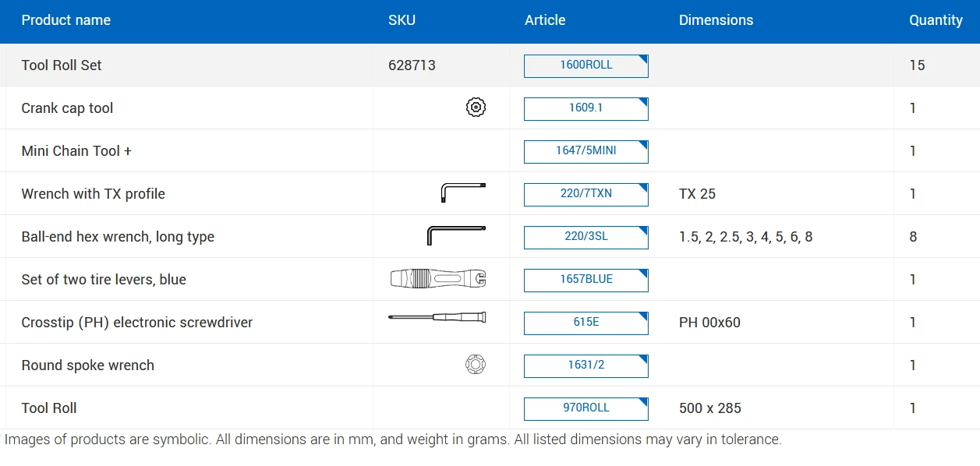
Task: Click the Mini Chain Tool + product name
Action: (76, 151)
